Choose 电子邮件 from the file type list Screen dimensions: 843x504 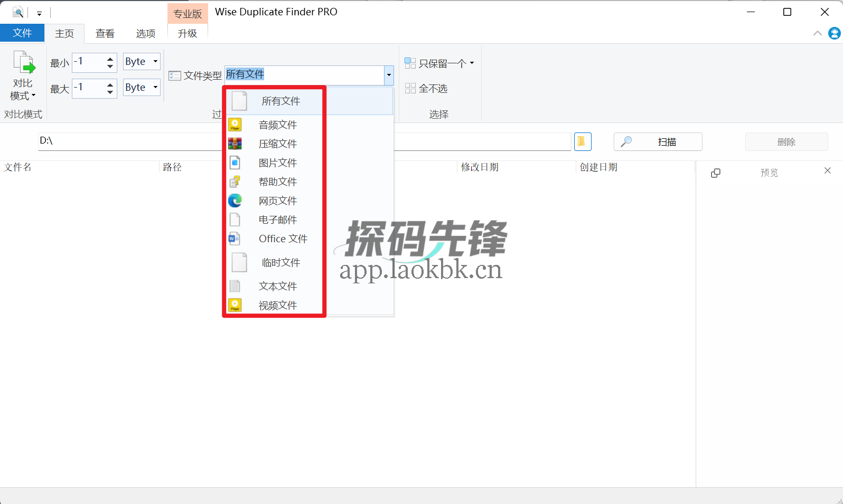(310, 220)
